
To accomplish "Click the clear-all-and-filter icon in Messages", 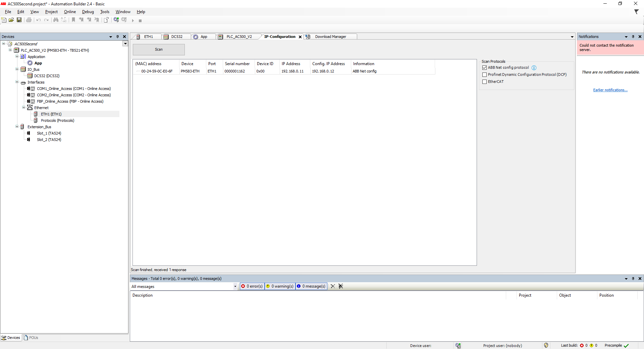I will click(x=341, y=286).
